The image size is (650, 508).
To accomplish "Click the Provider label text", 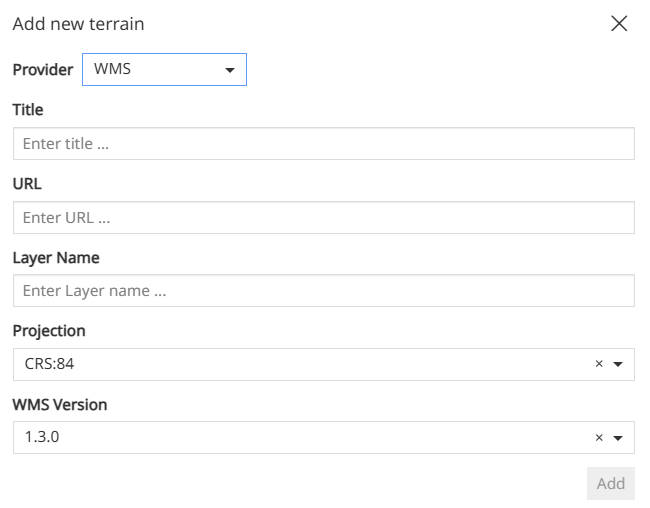I will point(42,71).
